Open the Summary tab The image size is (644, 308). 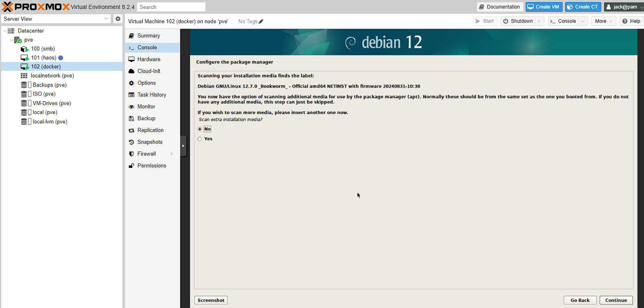coord(152,36)
